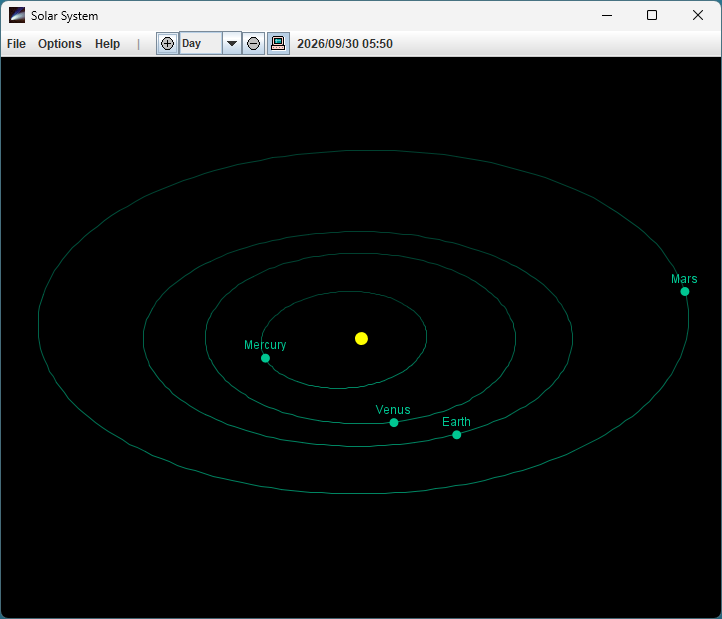This screenshot has width=722, height=619.
Task: Minimize the Solar System window
Action: coord(607,15)
